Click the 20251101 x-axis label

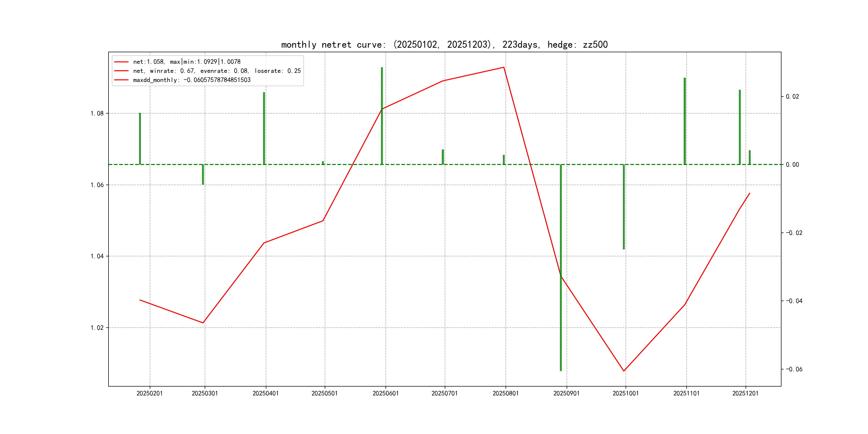pyautogui.click(x=686, y=393)
